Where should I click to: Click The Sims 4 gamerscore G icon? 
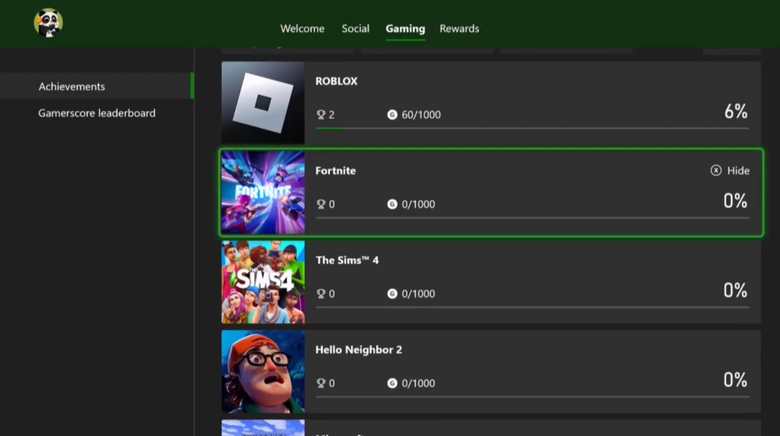[x=392, y=294]
